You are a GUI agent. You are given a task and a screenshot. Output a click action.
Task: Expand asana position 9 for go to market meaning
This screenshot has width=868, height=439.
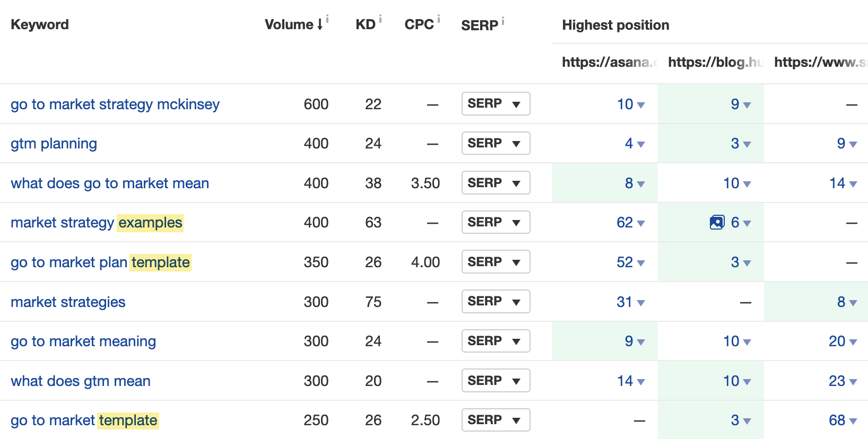pos(634,341)
